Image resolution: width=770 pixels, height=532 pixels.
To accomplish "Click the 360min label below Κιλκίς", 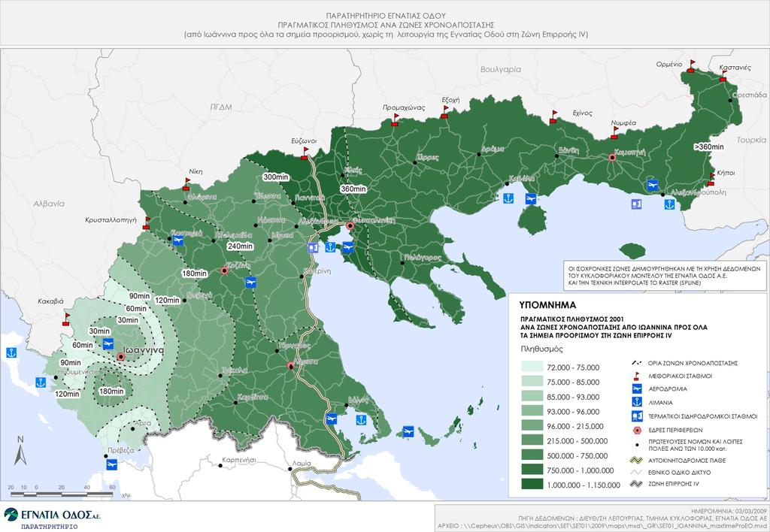I will [353, 189].
